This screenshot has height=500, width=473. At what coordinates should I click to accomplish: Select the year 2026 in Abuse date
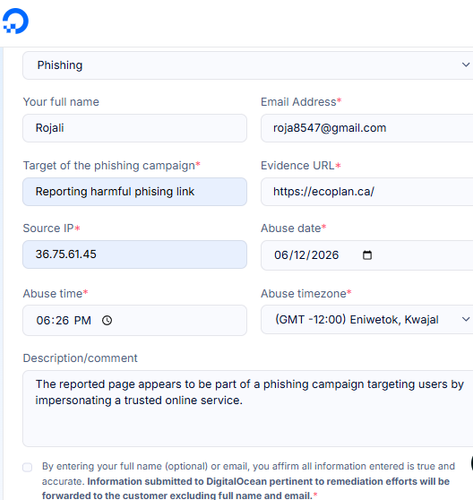pyautogui.click(x=325, y=255)
